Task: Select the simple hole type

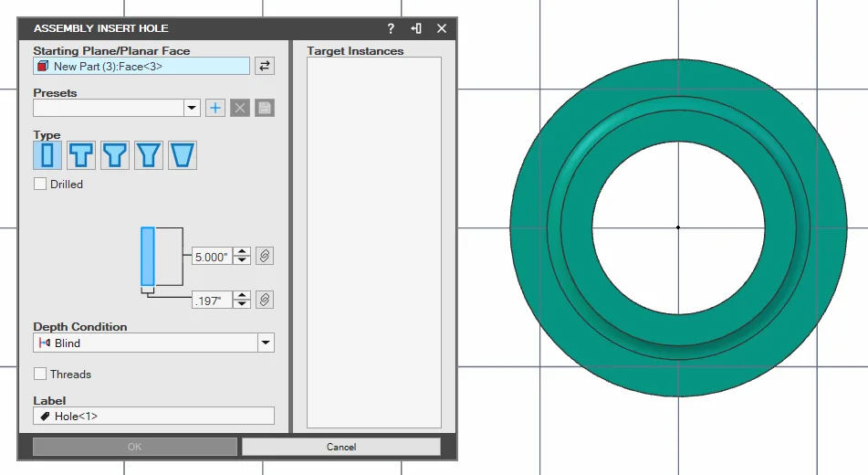Action: point(47,155)
